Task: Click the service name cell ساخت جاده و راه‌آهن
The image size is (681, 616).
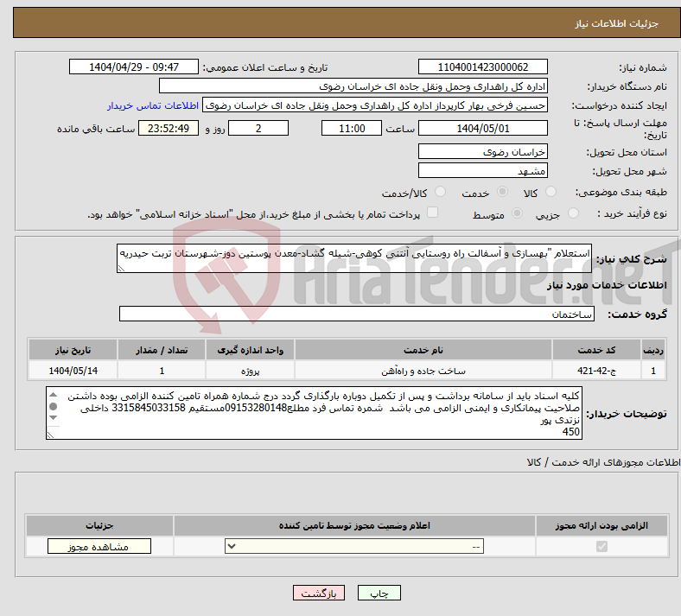Action: pos(423,371)
